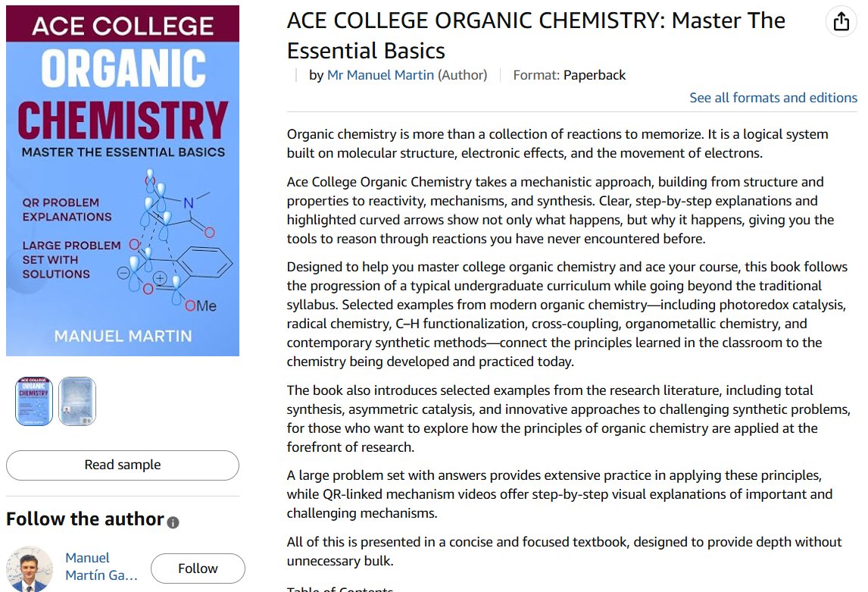The image size is (868, 592).
Task: Click the share icon beside the title
Action: tap(841, 22)
